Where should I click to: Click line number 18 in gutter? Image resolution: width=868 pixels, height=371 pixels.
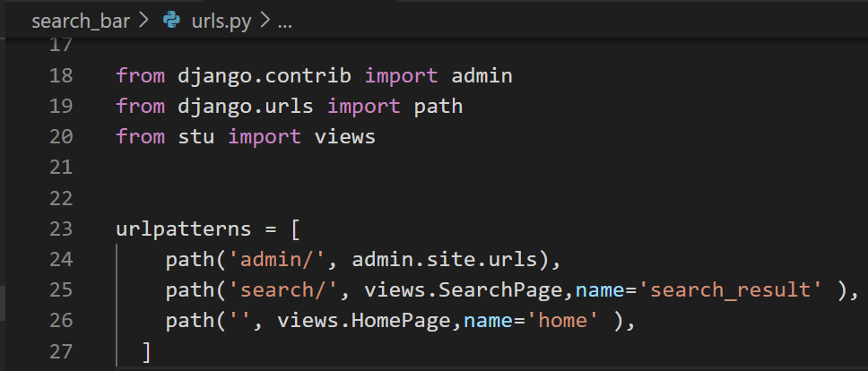coord(61,76)
